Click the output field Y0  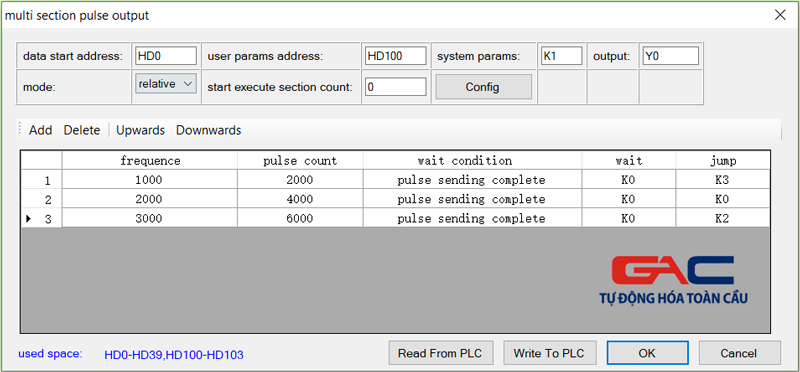pyautogui.click(x=670, y=56)
